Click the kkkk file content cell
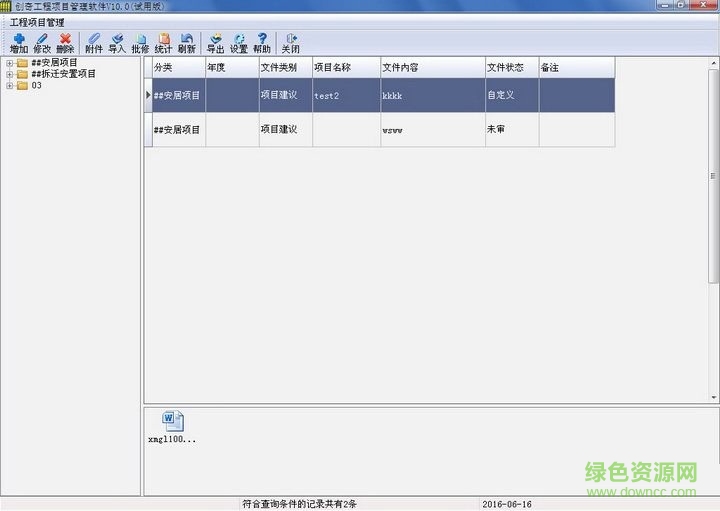 point(433,95)
